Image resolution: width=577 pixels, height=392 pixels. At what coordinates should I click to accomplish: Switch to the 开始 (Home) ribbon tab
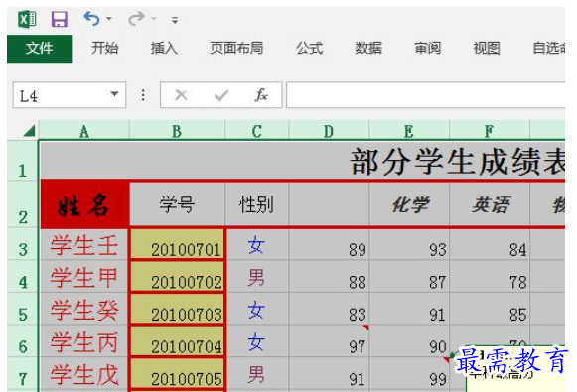point(105,49)
